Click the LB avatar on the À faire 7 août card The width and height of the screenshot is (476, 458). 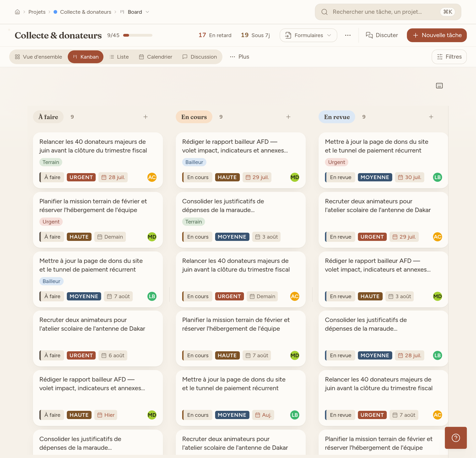click(x=152, y=296)
